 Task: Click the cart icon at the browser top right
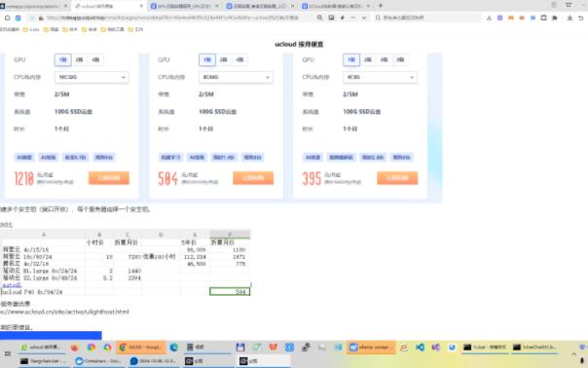[569, 5]
